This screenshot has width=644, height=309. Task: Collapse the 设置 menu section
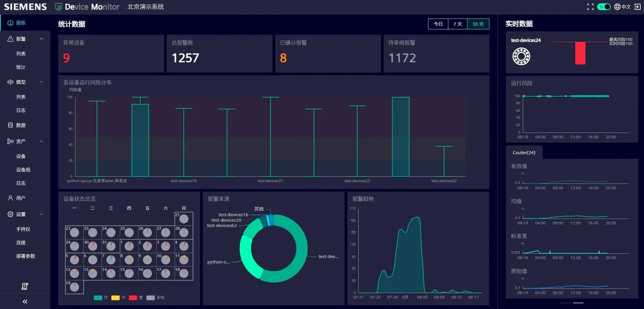point(41,214)
